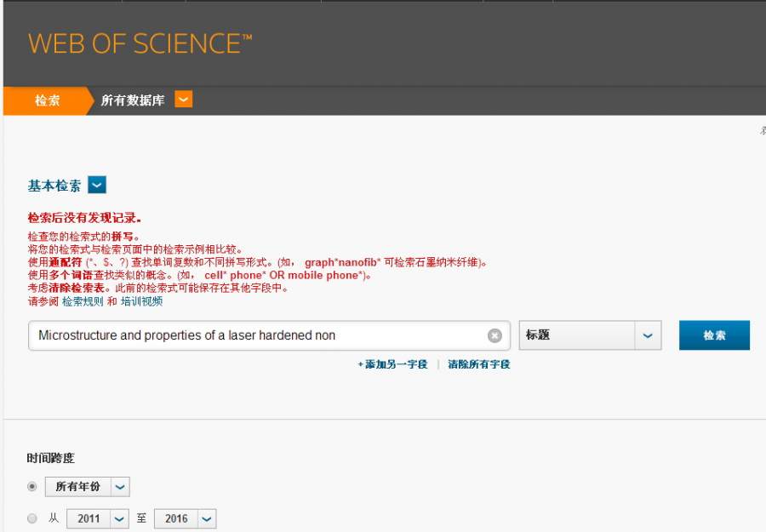Click the blue 检索 search button
The width and height of the screenshot is (766, 532).
[x=714, y=335]
